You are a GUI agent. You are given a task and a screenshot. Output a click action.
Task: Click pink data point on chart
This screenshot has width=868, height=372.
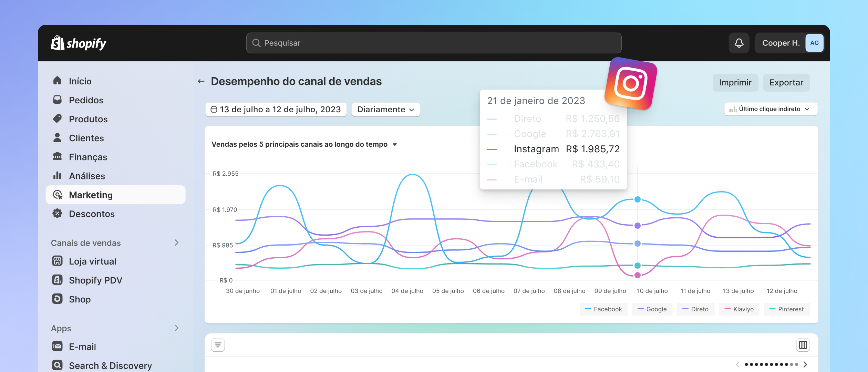638,275
